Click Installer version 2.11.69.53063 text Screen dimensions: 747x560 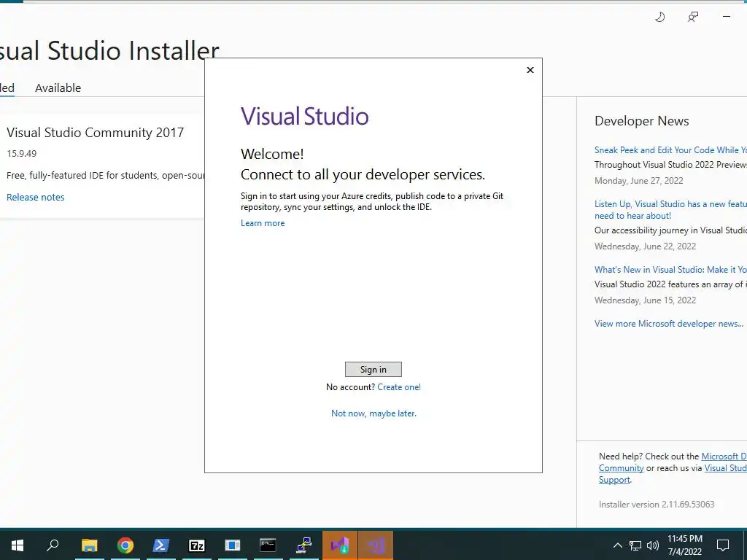(x=657, y=505)
